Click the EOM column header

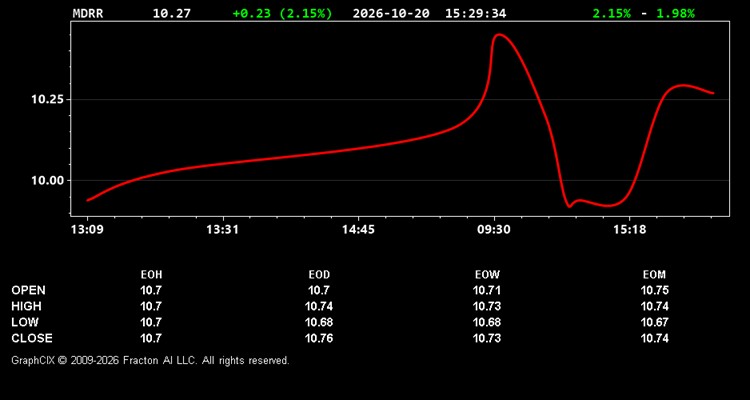[654, 275]
